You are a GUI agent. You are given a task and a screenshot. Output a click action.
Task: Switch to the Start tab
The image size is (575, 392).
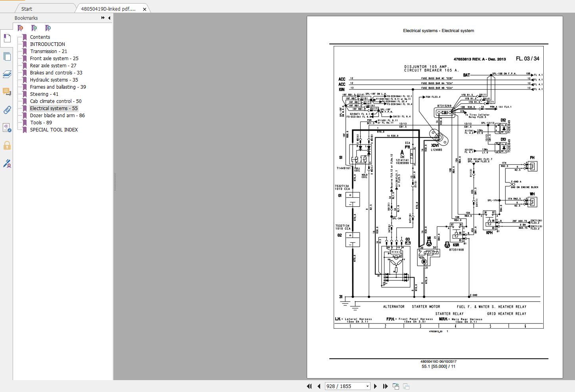(27, 9)
